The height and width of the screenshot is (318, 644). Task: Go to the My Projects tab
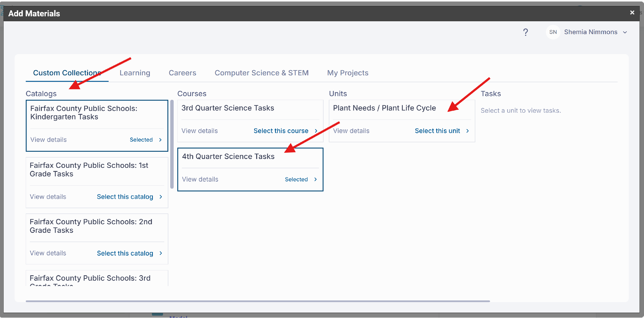click(x=348, y=73)
